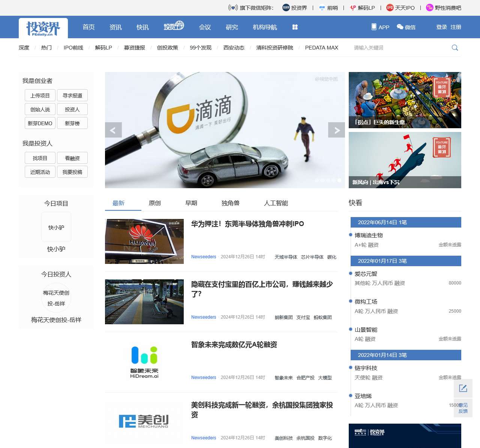Open the 新风向 | 出海vs下沉 feature image
This screenshot has height=448, width=480.
coord(405,160)
